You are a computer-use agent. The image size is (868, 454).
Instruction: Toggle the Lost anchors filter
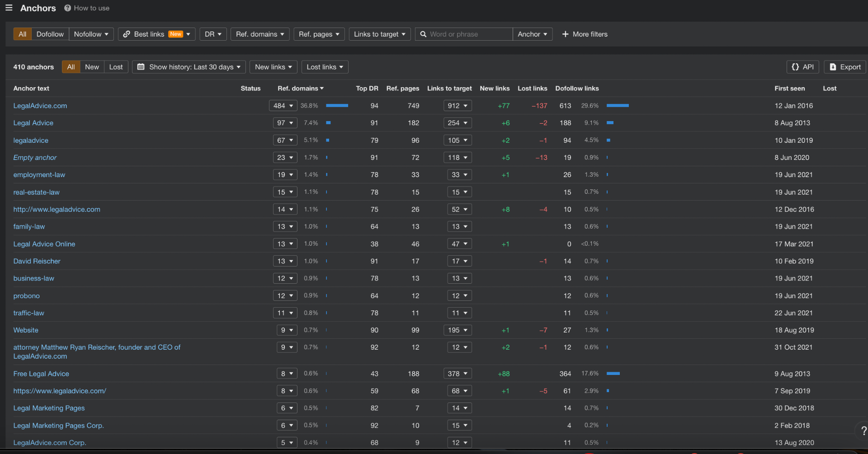click(x=116, y=67)
